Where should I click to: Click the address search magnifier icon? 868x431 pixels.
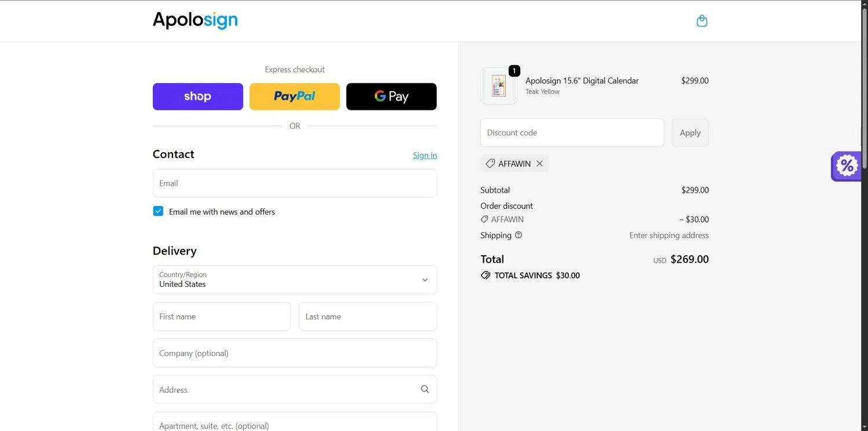click(425, 389)
